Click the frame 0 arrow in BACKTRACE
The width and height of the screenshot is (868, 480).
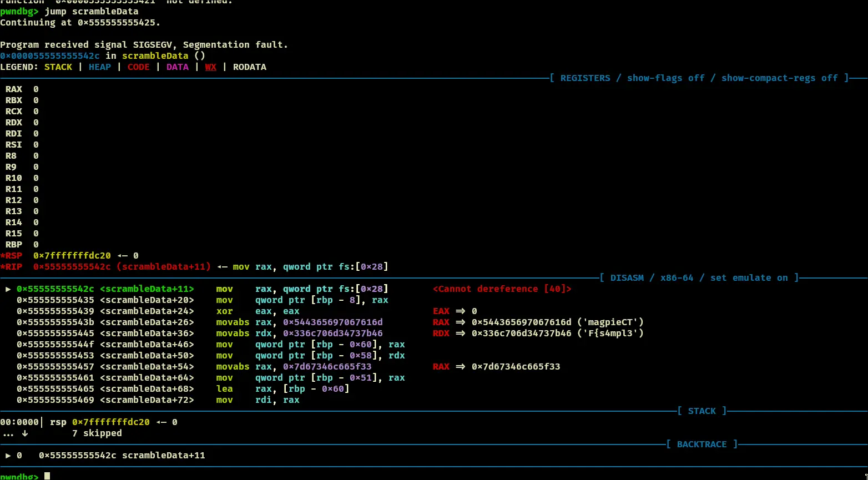coord(8,456)
